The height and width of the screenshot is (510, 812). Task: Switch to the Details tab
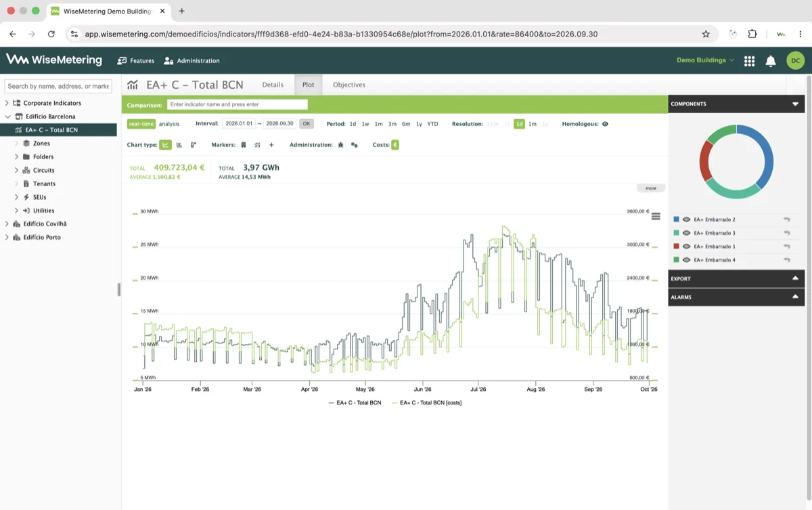(273, 85)
